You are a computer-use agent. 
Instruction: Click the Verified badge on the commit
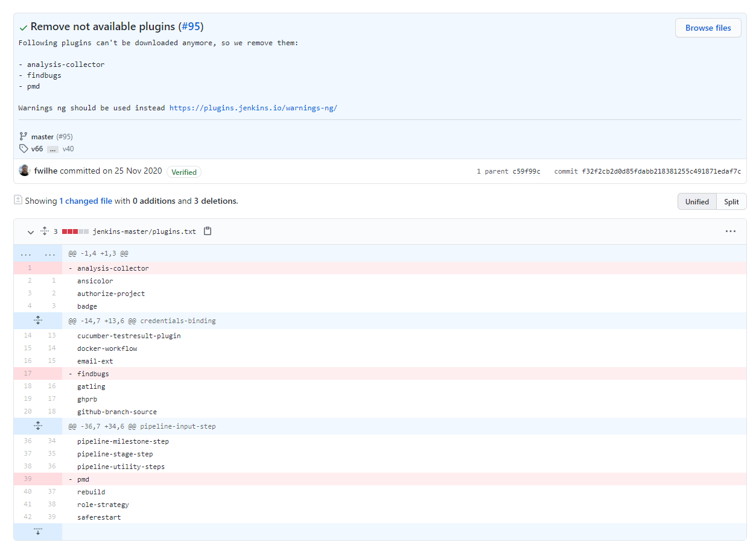183,172
